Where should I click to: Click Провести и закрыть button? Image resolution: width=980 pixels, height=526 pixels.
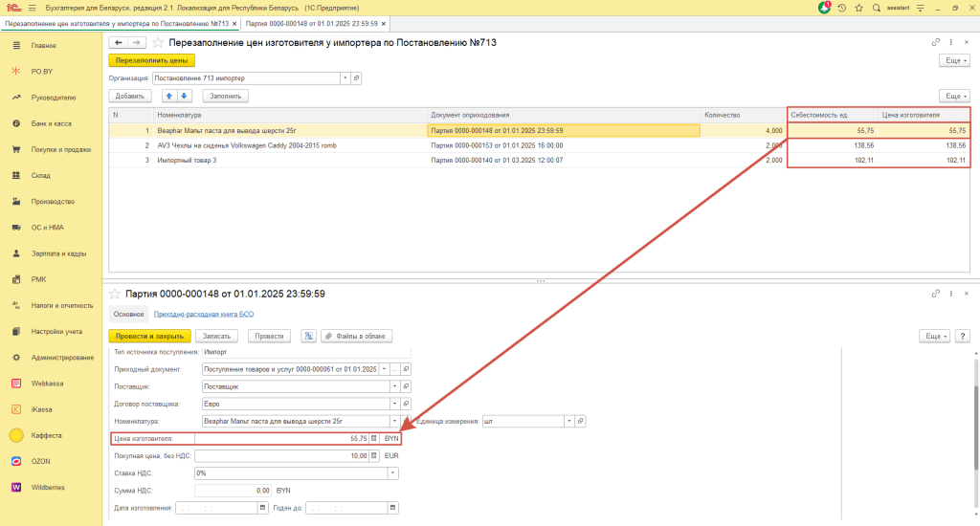[149, 336]
